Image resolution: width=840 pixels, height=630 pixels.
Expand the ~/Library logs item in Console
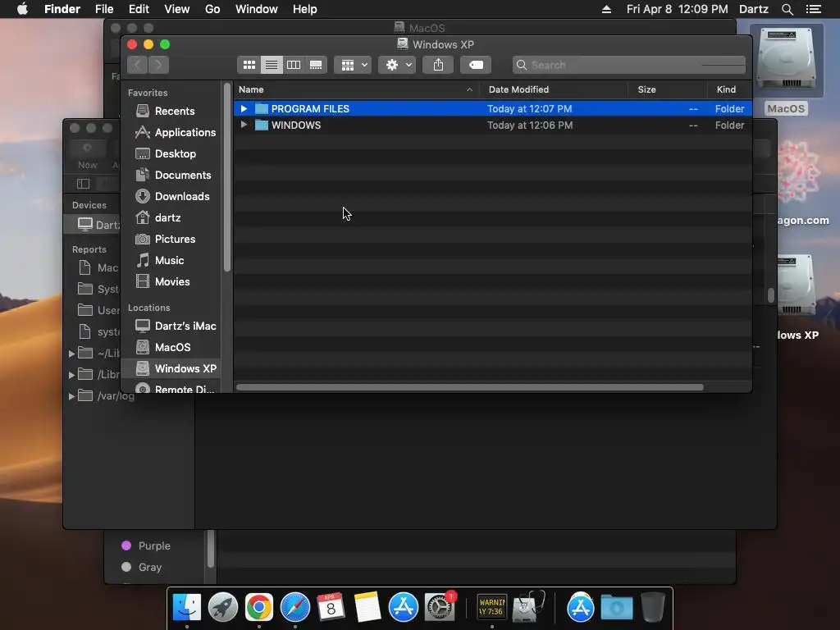(x=71, y=354)
